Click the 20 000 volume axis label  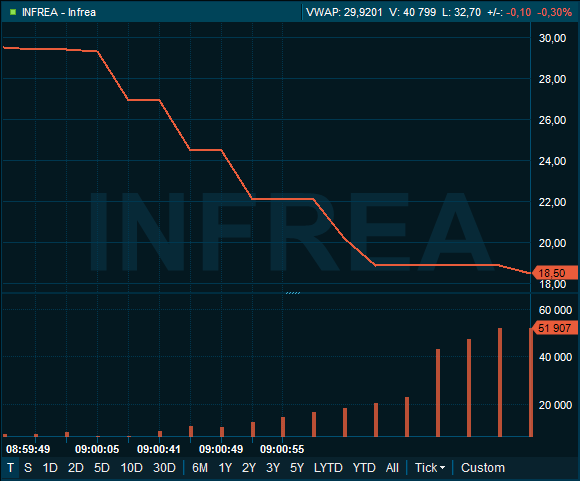click(555, 405)
